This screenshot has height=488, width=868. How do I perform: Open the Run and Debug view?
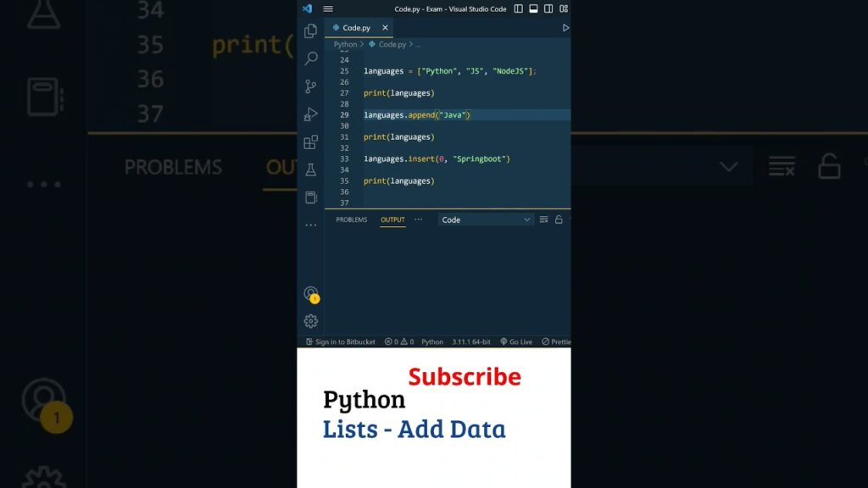coord(311,114)
